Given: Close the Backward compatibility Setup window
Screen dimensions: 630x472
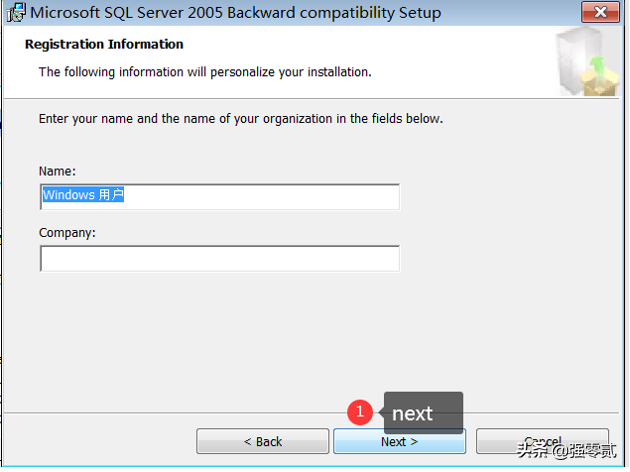Looking at the screenshot, I should (x=602, y=14).
